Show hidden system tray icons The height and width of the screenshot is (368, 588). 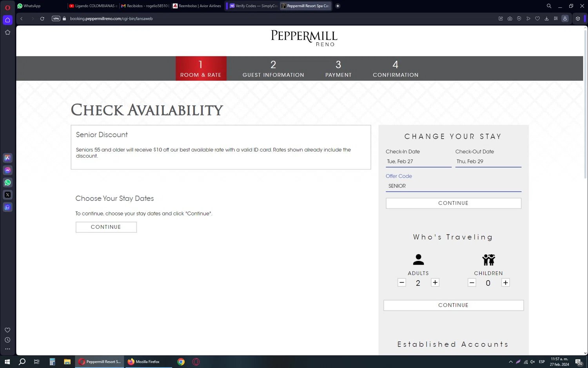511,362
